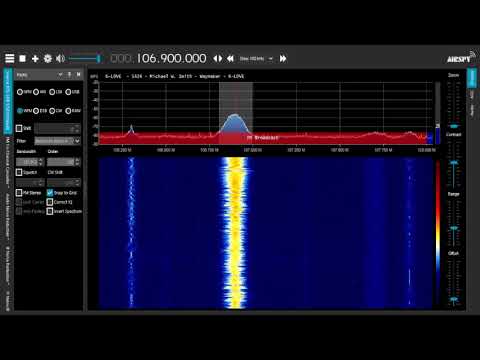The width and height of the screenshot is (480, 360).
Task: Click the AIRSPY logo
Action: click(461, 58)
